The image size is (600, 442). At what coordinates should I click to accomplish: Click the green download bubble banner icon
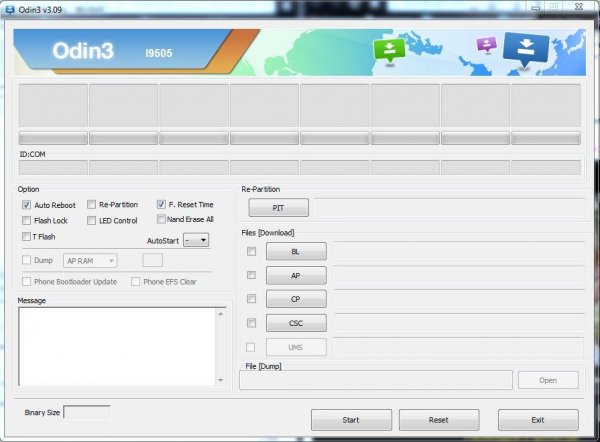click(x=389, y=51)
